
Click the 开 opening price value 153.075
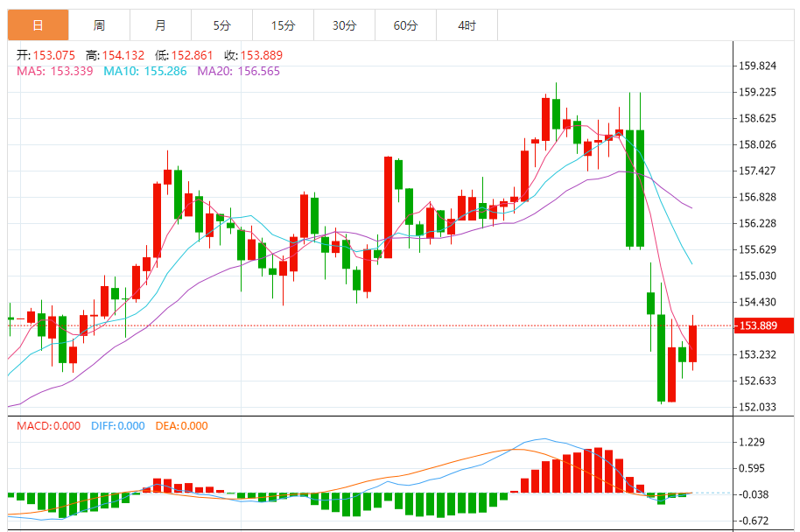click(x=53, y=55)
